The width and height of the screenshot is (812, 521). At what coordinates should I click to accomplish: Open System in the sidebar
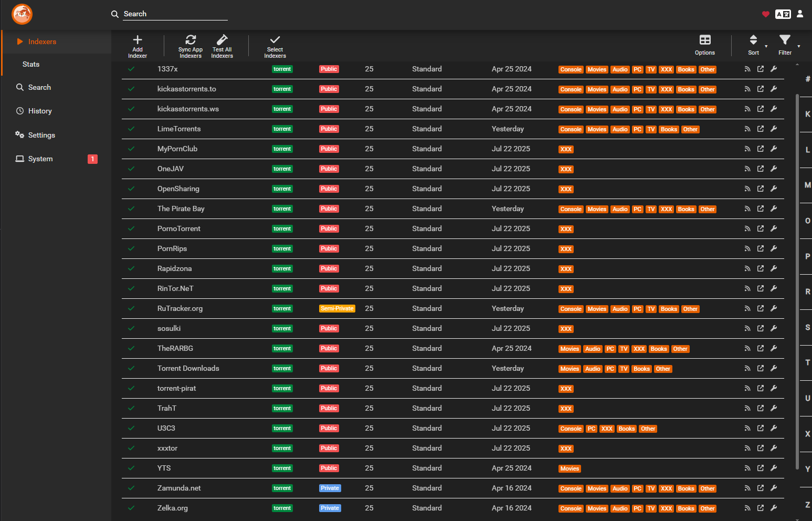click(56, 159)
